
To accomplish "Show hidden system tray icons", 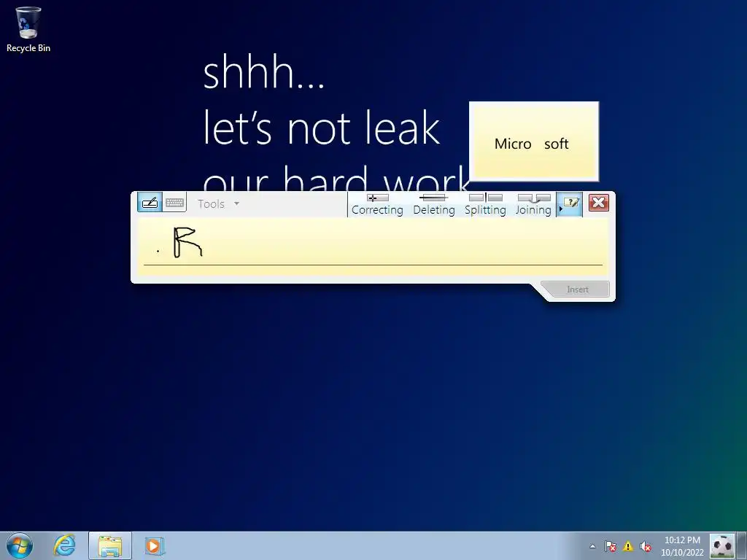I will [592, 546].
